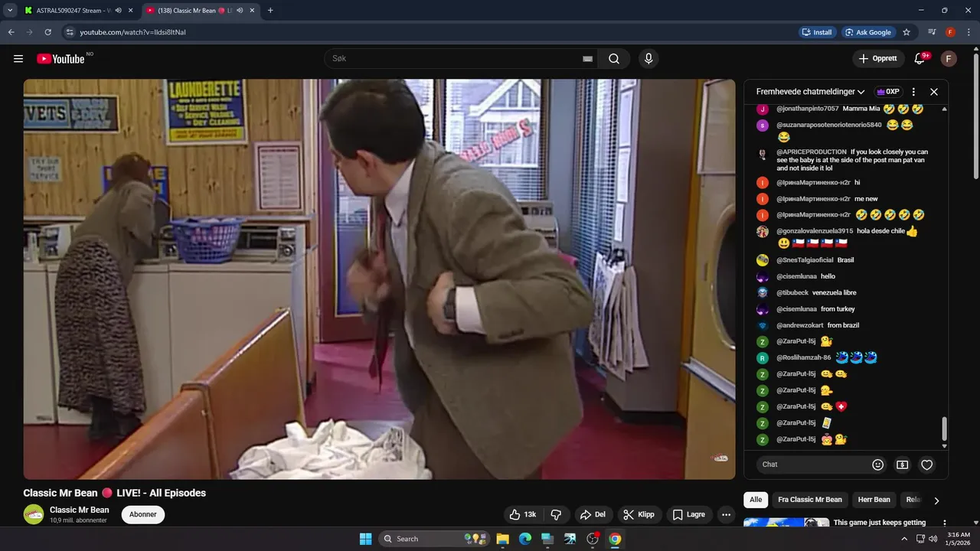Viewport: 980px width, 551px height.
Task: Click the search magnifier button
Action: click(x=614, y=59)
